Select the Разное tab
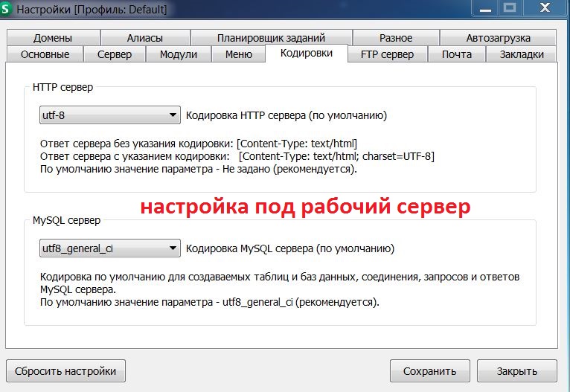The height and width of the screenshot is (392, 570). (395, 38)
